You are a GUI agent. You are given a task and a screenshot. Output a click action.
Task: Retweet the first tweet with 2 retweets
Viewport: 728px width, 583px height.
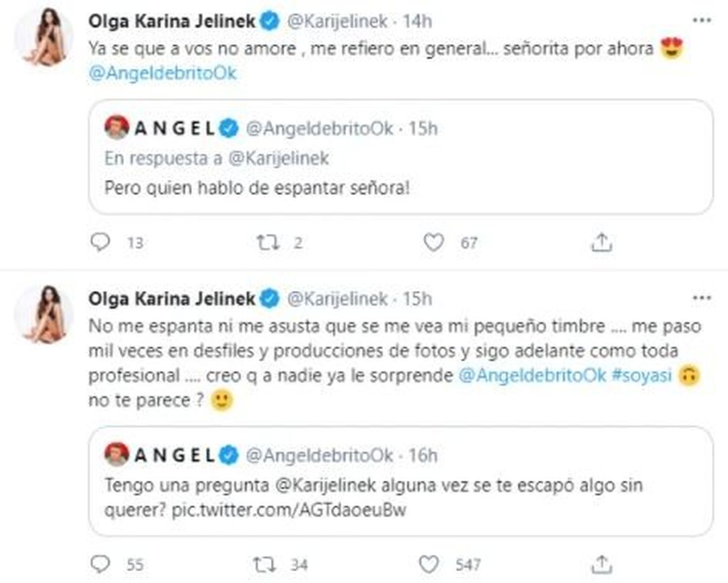[267, 242]
